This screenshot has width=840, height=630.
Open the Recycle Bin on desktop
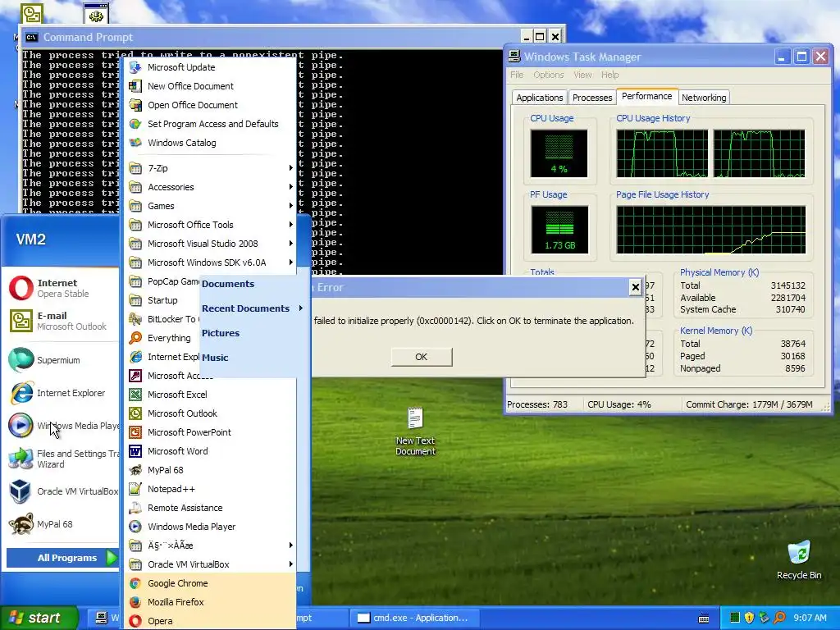pos(799,559)
